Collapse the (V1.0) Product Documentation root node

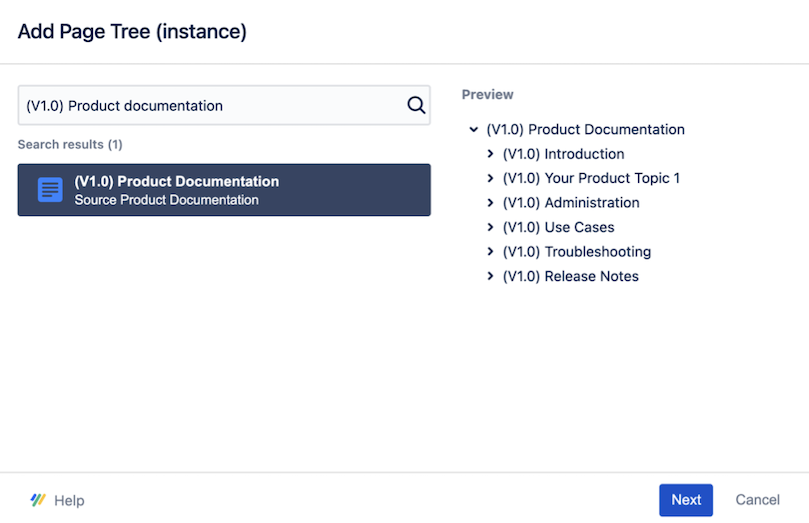(473, 130)
